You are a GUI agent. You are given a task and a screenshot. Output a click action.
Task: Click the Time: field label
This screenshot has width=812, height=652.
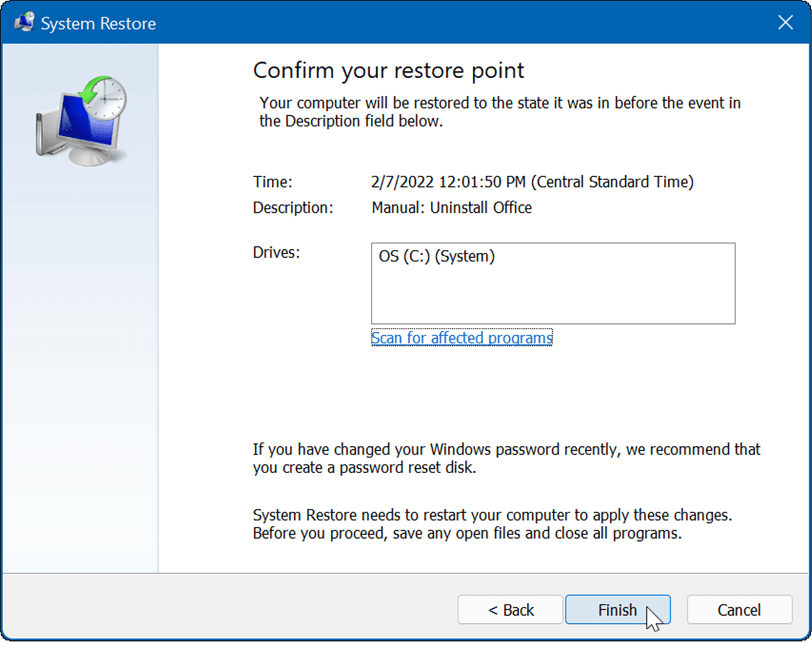pyautogui.click(x=272, y=182)
